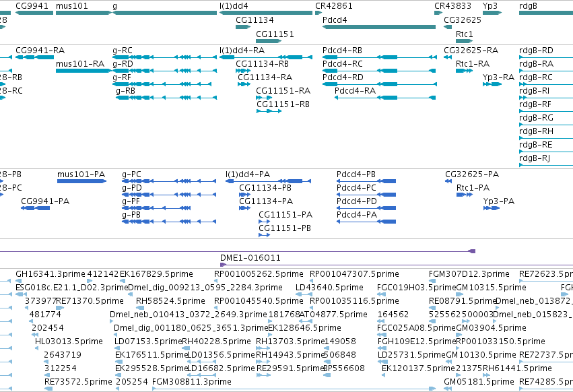Select the CG32625 gene label
Viewport: 573px width, 392px height.
click(463, 20)
